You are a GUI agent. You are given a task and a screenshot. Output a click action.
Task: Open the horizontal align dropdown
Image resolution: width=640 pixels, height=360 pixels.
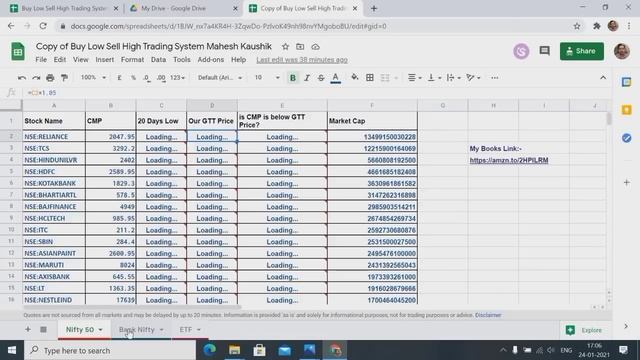pyautogui.click(x=415, y=78)
